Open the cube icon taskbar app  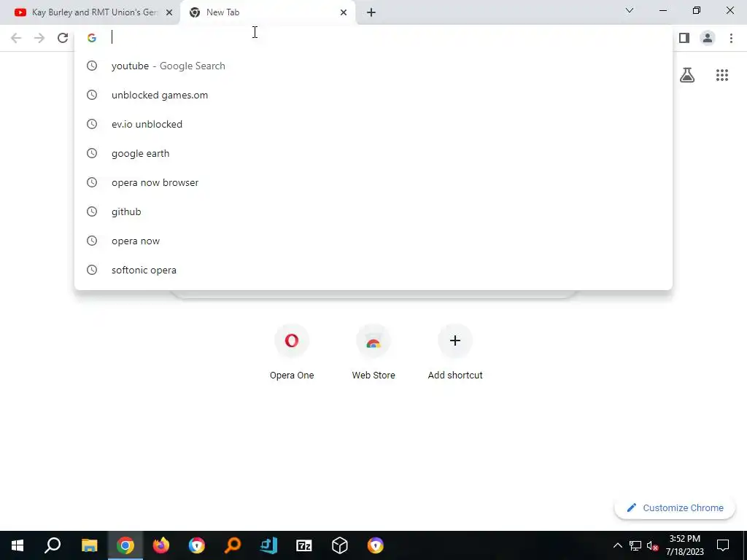point(340,545)
